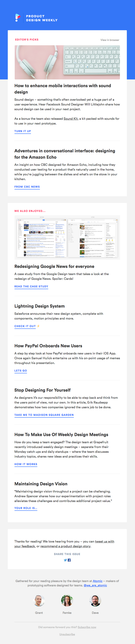The image size is (135, 644).
Task: Click READ THE CASE STUDY link
Action: (31, 287)
